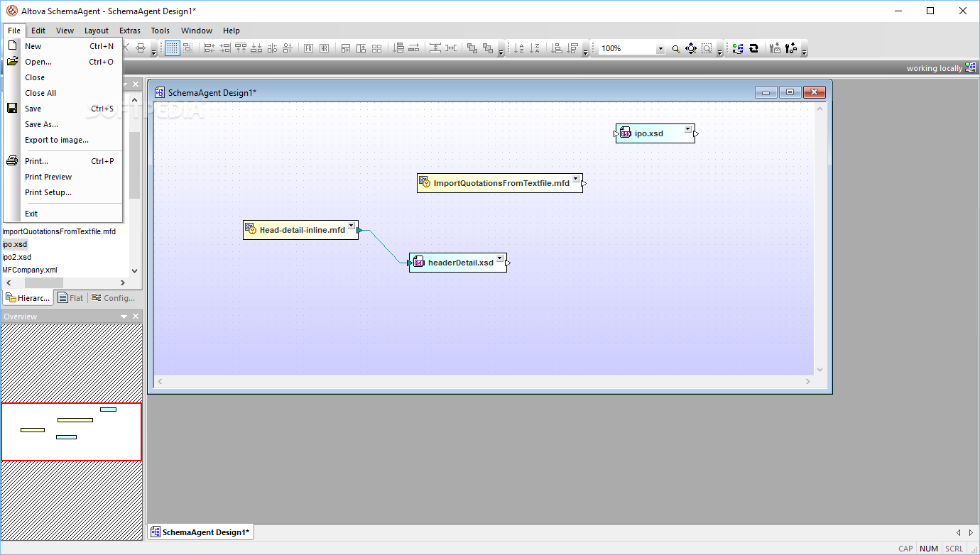Click ImportQuotationsFromTextfile.mfd mapping icon in design
This screenshot has height=555, width=980.
425,182
